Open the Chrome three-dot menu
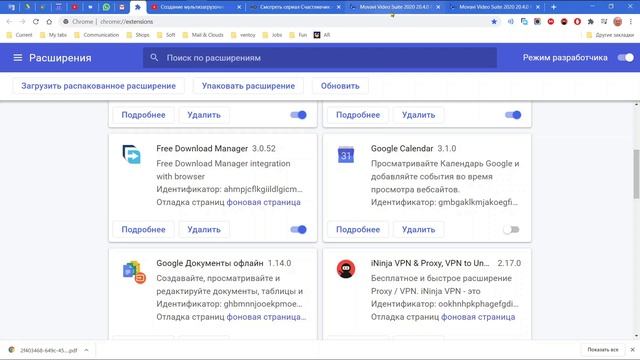Viewport: 640px width, 360px height. click(631, 22)
